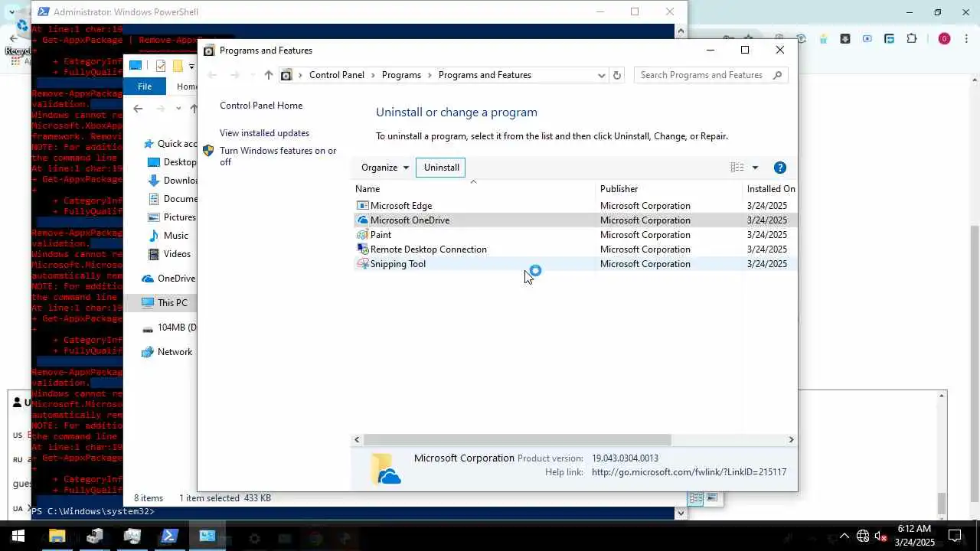
Task: Select Videos folder in File Explorer sidebar
Action: [177, 254]
